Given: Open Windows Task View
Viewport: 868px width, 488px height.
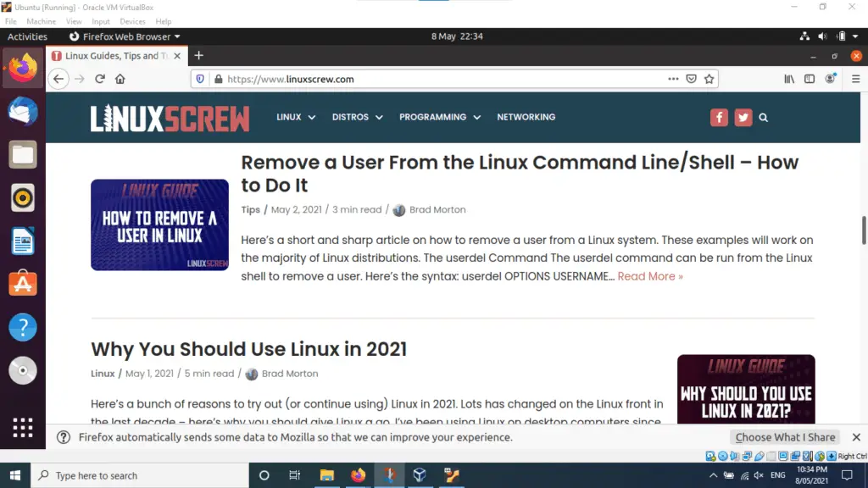Looking at the screenshot, I should (x=294, y=475).
